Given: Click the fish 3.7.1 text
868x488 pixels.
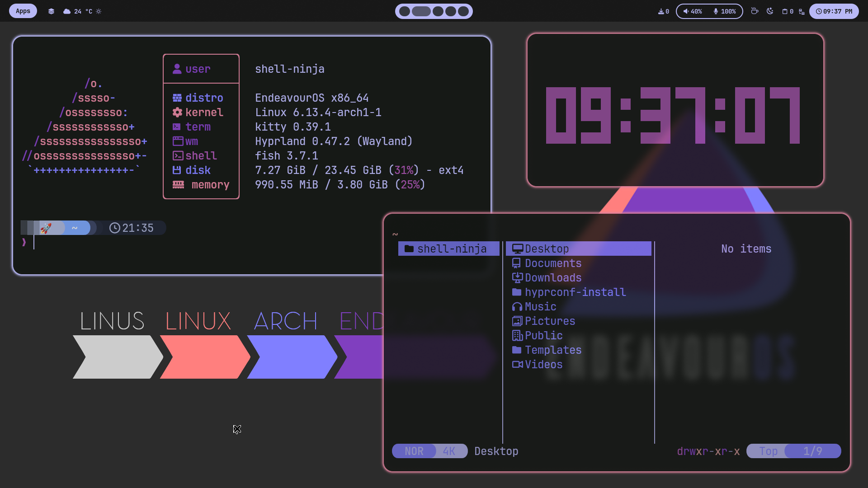Looking at the screenshot, I should tap(287, 156).
